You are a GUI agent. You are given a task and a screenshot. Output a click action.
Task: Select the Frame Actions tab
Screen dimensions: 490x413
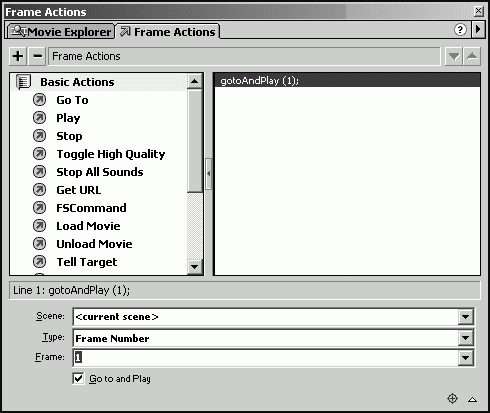click(168, 32)
